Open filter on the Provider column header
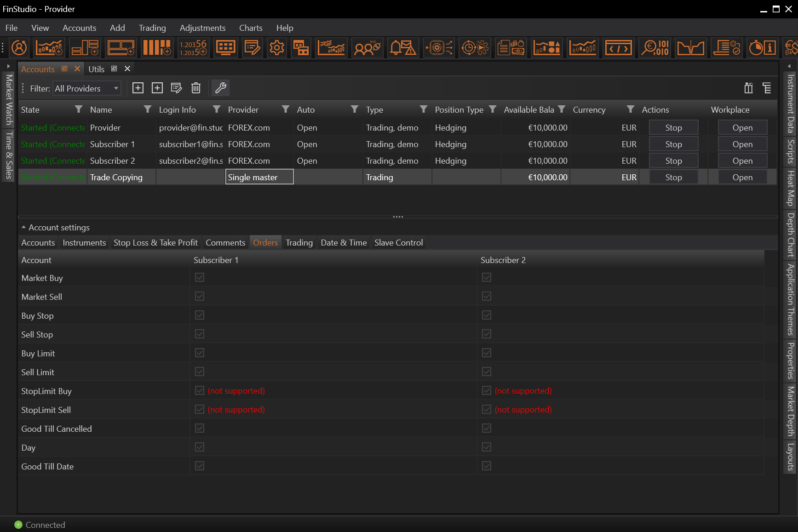This screenshot has height=532, width=798. (x=286, y=109)
